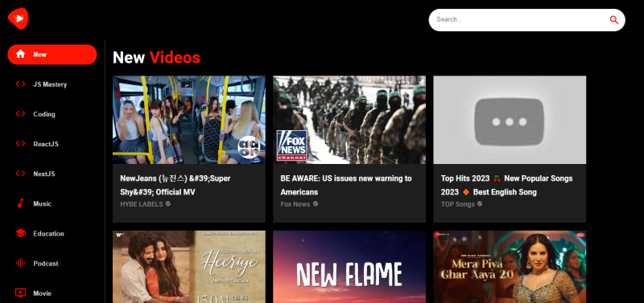Select ReactJS in the sidebar

52,144
